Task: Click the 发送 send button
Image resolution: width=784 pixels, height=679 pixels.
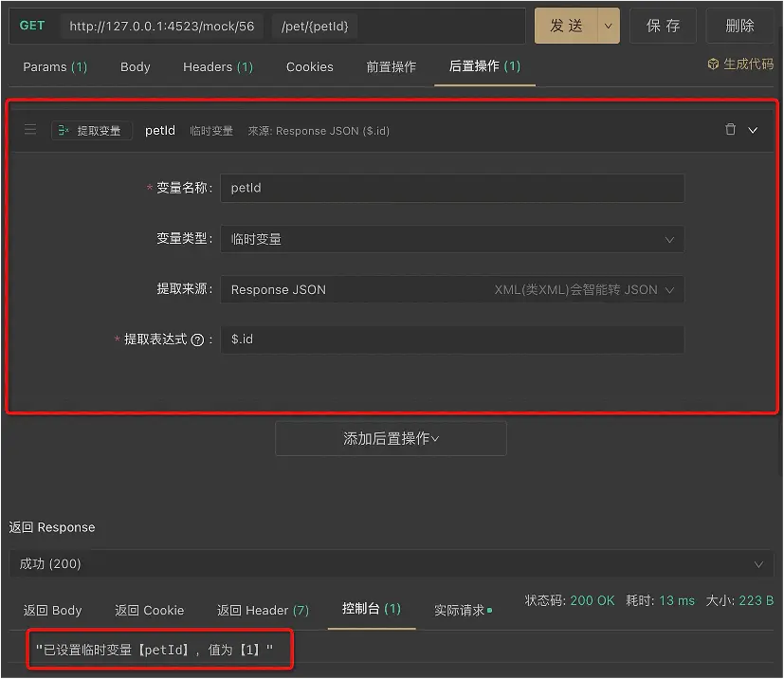Action: [x=566, y=27]
